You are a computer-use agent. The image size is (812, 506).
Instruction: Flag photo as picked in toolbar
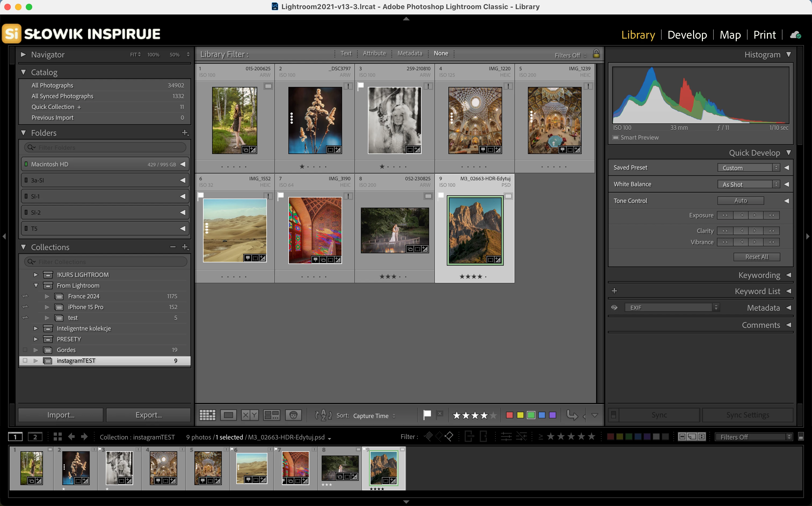[427, 415]
